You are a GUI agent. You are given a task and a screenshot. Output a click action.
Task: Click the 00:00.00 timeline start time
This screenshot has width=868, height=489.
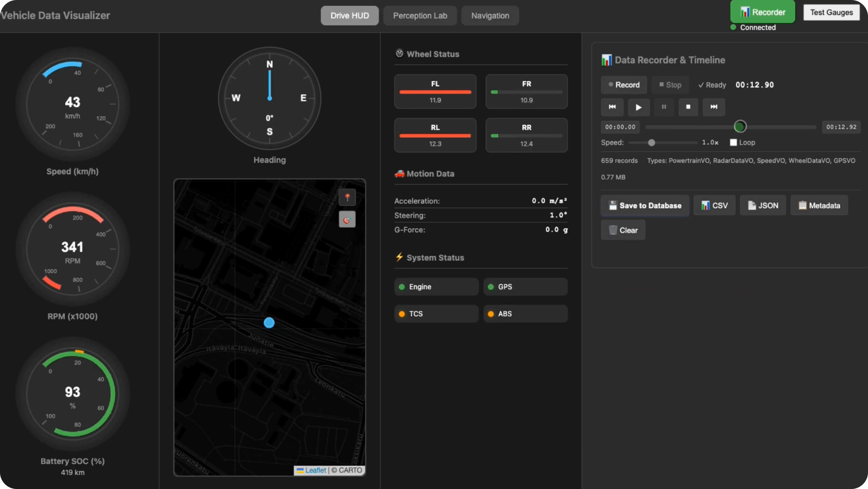tap(620, 127)
